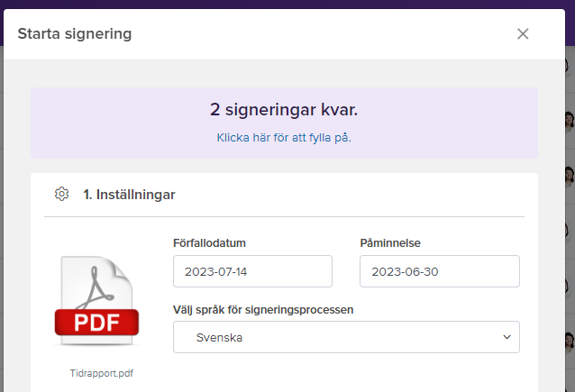Image resolution: width=575 pixels, height=392 pixels.
Task: Click the Påminnelse label
Action: 390,242
